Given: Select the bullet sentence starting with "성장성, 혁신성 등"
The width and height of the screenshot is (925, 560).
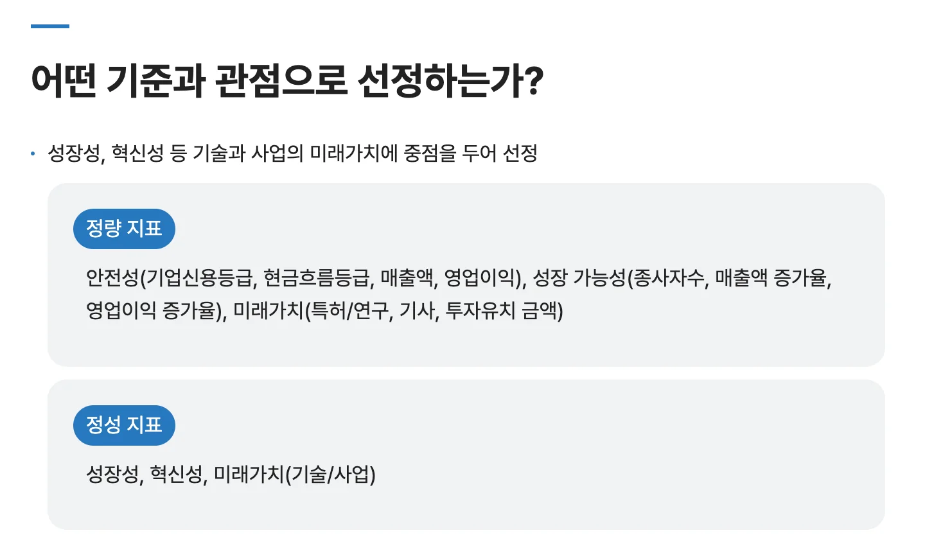Looking at the screenshot, I should click(292, 153).
